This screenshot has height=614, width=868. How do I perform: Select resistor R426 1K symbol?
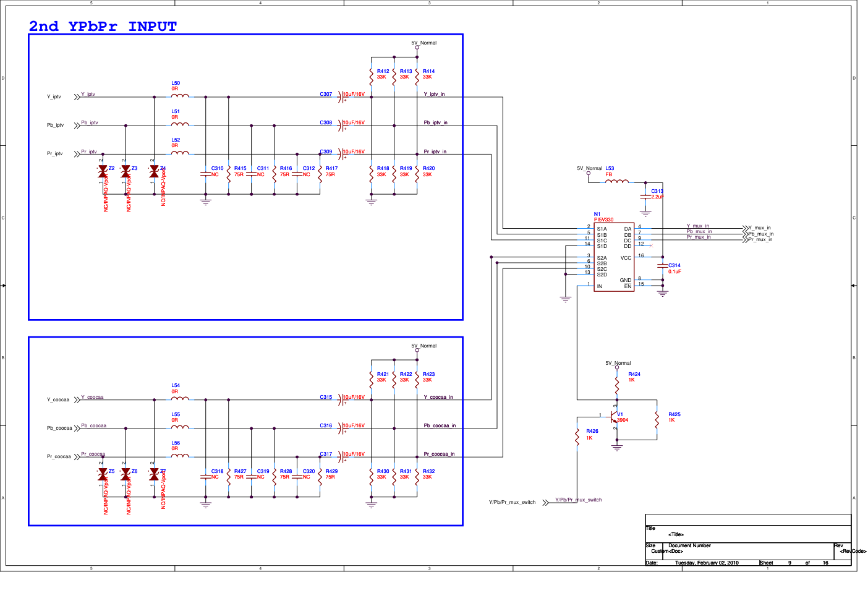(x=577, y=437)
